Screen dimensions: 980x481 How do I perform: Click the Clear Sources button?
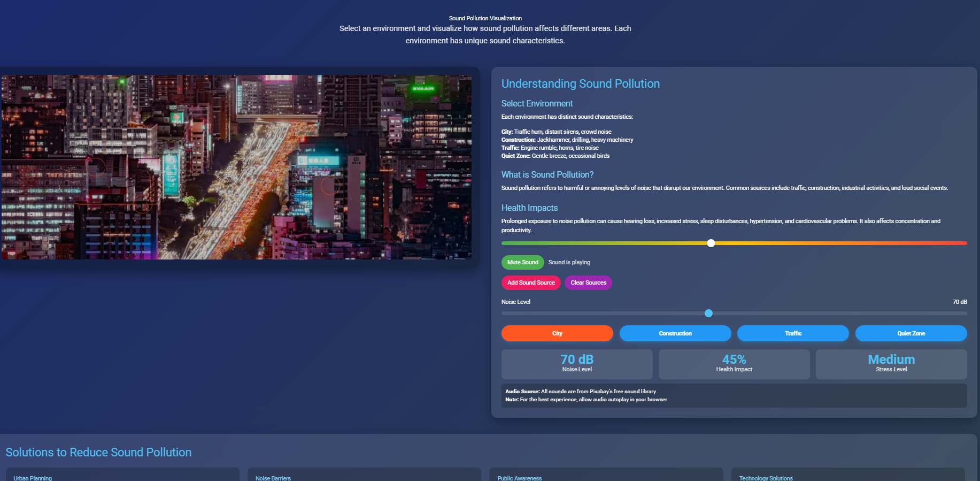point(588,283)
